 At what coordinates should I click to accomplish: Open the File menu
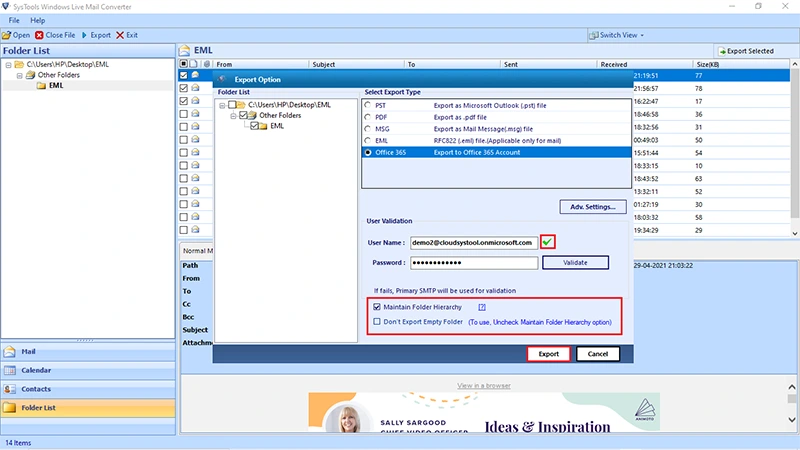pyautogui.click(x=14, y=20)
